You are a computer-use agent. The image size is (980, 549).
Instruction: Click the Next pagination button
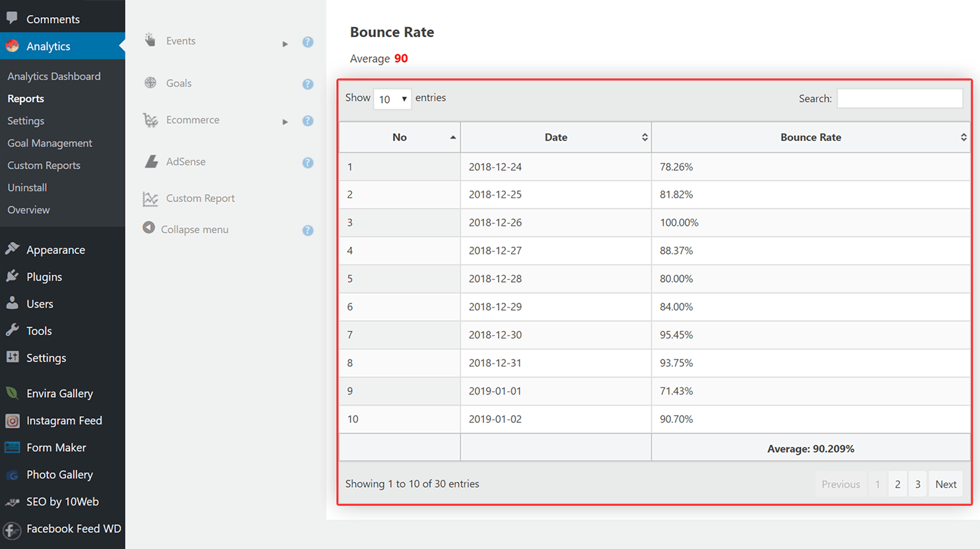946,484
